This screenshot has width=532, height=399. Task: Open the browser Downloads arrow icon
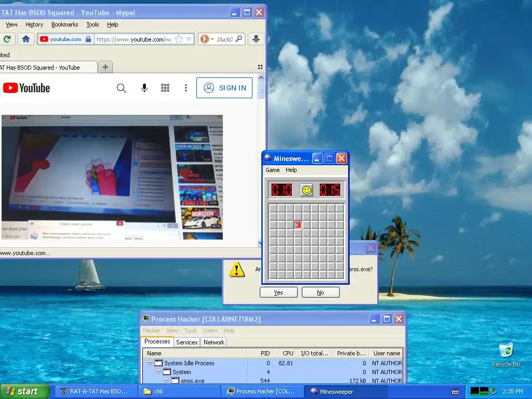coord(256,39)
